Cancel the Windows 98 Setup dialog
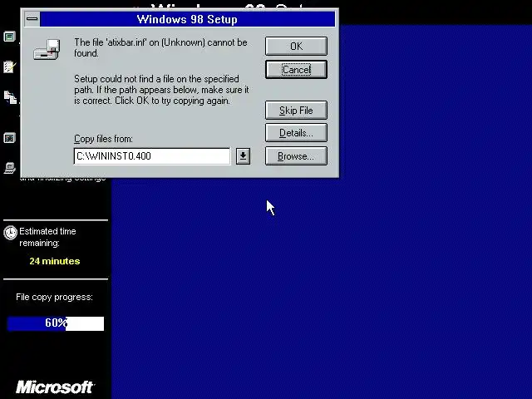Viewport: 532px width, 399px height. click(296, 70)
